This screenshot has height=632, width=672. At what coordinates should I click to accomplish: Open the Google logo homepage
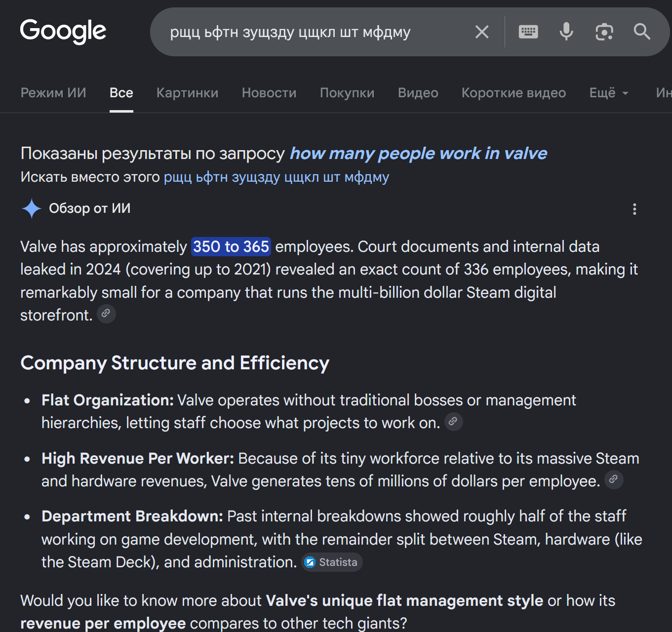pos(63,31)
